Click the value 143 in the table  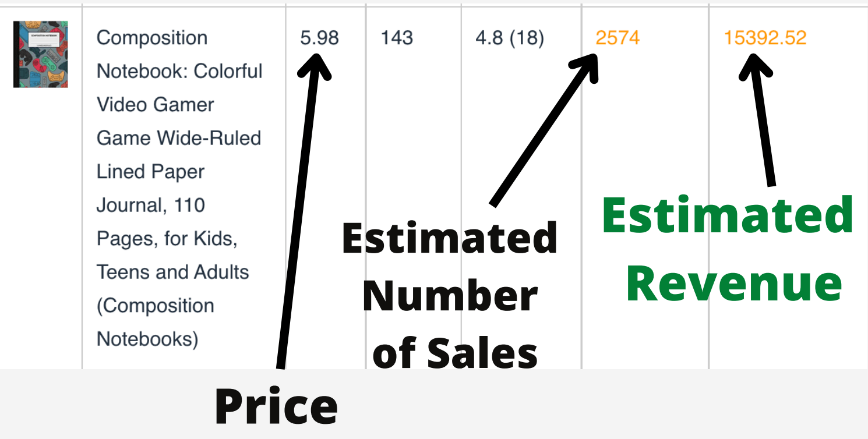(397, 38)
